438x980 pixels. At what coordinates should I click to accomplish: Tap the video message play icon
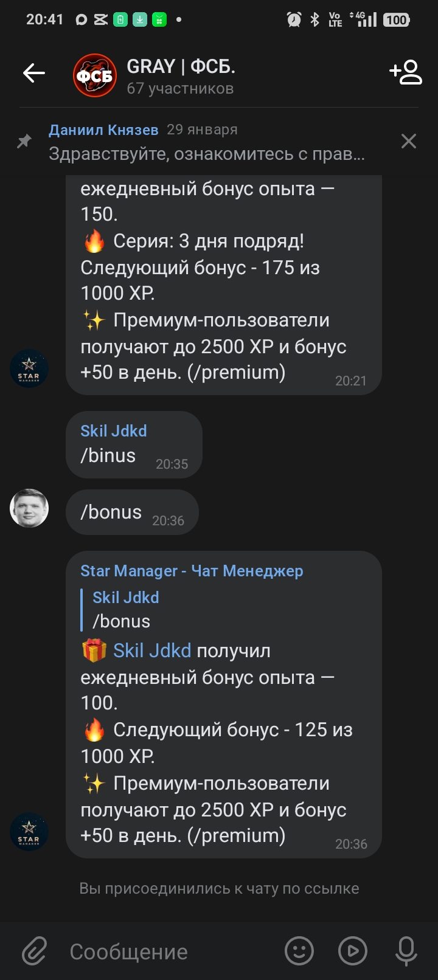(353, 951)
